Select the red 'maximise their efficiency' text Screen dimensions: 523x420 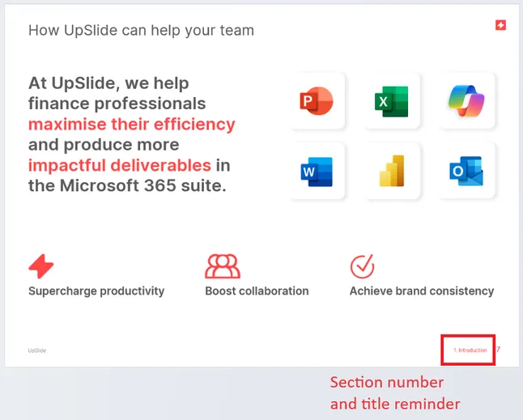132,124
